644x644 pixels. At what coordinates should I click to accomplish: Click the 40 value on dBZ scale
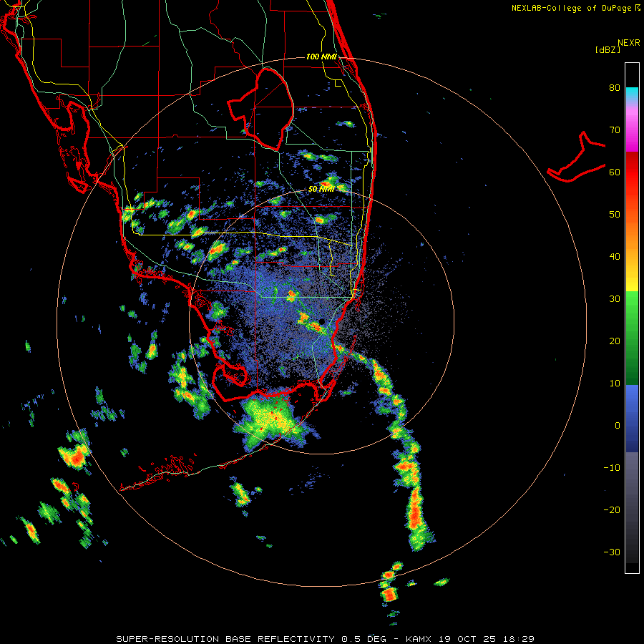[615, 257]
